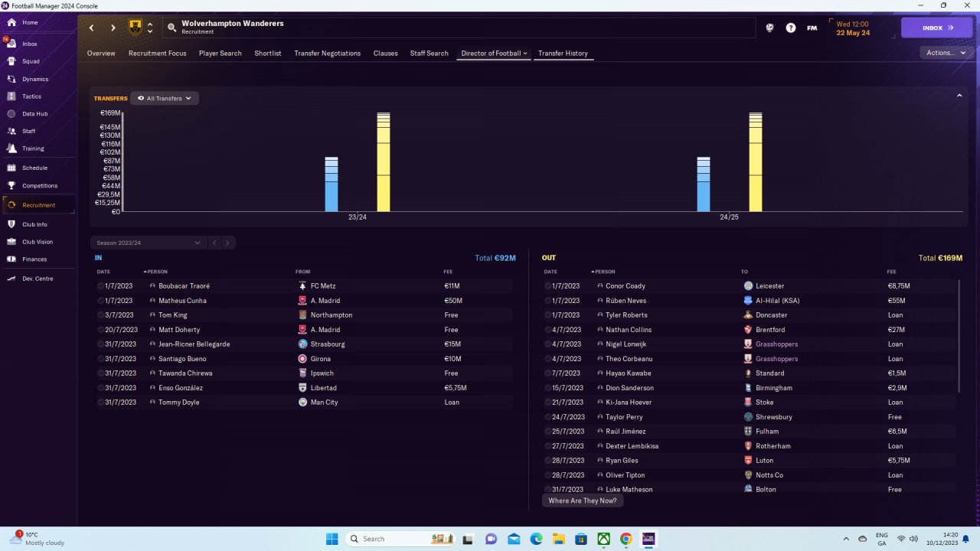This screenshot has width=980, height=551.
Task: Open File Explorer from the taskbar
Action: point(559,539)
